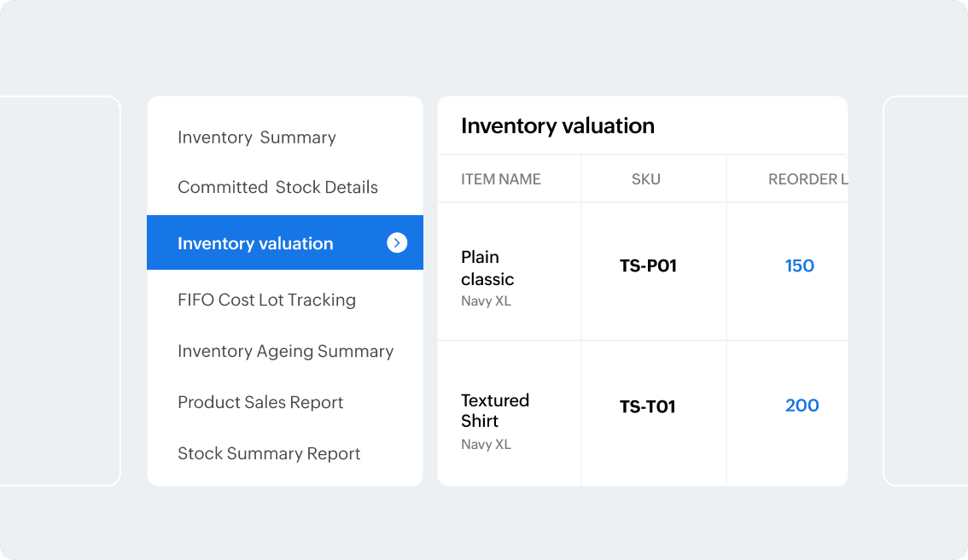Click the chevron icon on Inventory valuation

click(396, 242)
